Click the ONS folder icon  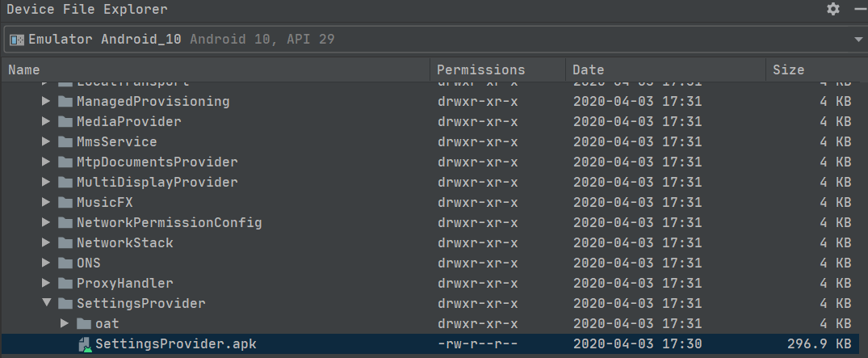(x=65, y=263)
